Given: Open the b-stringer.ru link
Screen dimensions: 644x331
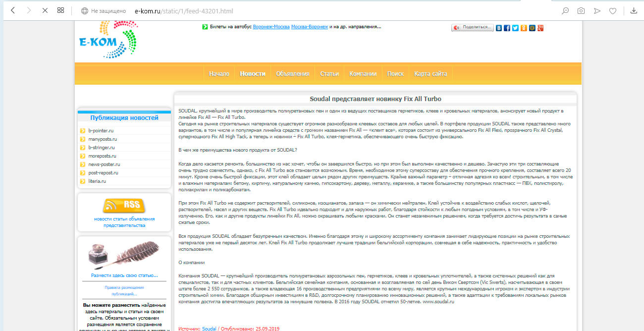Looking at the screenshot, I should (x=102, y=148).
